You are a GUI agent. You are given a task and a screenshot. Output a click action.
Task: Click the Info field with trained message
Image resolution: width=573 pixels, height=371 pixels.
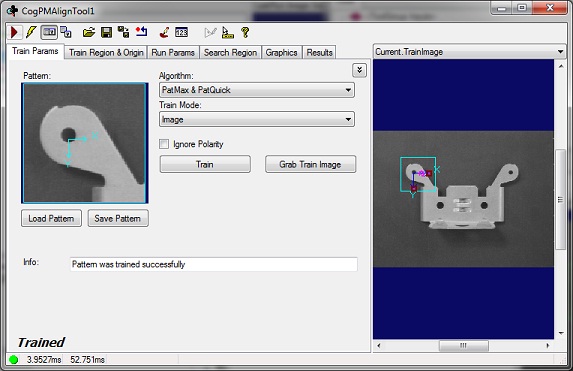[x=213, y=264]
